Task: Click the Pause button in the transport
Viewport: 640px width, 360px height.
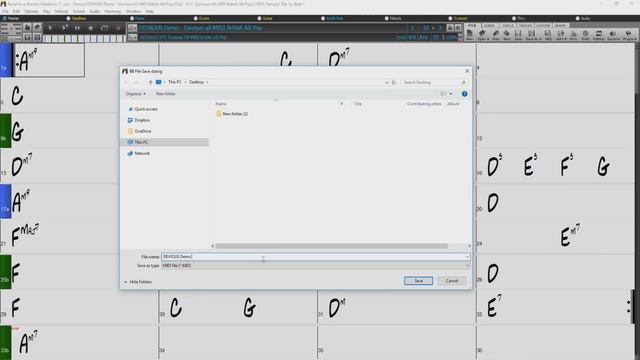Action: point(77,28)
